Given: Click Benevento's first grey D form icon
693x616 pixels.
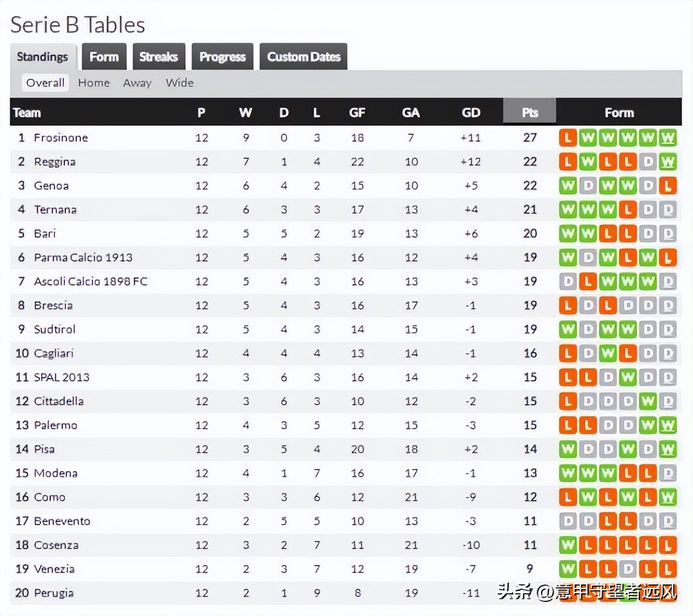Looking at the screenshot, I should 568,521.
